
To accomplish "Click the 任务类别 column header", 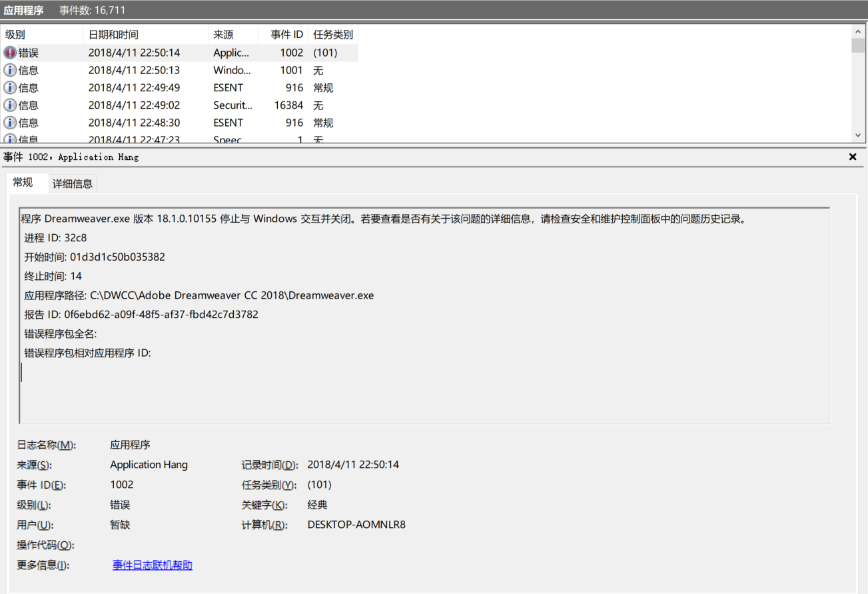I will [x=333, y=35].
